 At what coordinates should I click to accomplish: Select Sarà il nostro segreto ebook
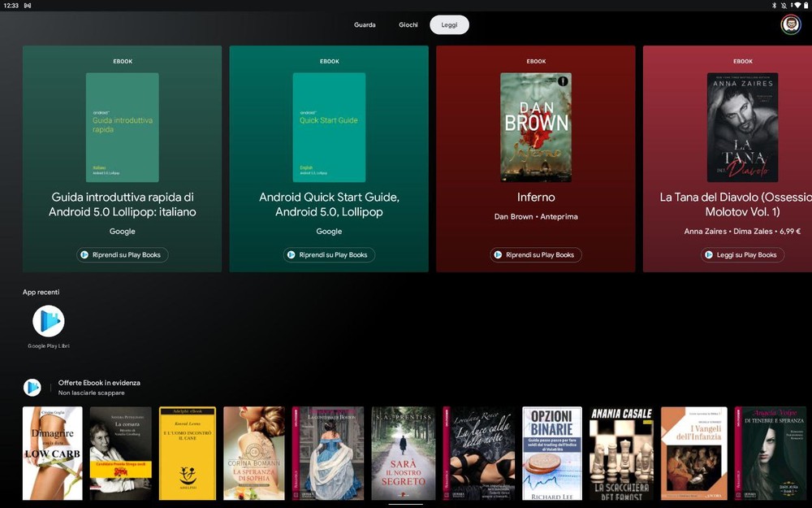(x=404, y=453)
